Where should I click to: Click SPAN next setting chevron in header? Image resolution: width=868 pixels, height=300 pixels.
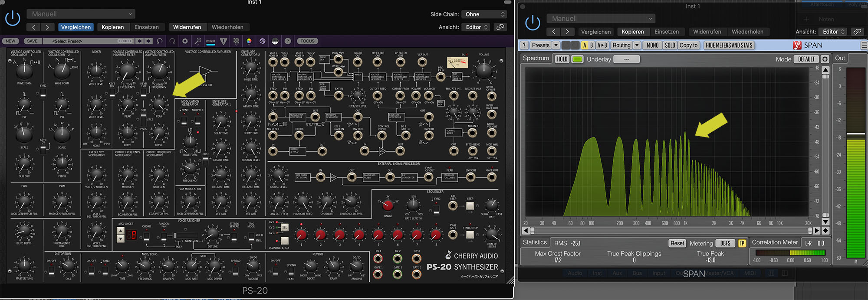(x=567, y=32)
